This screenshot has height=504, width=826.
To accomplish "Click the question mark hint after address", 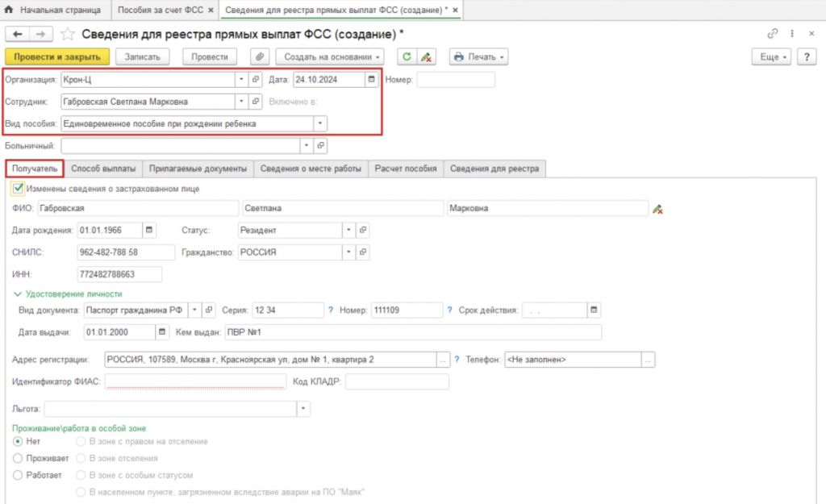I will click(457, 360).
